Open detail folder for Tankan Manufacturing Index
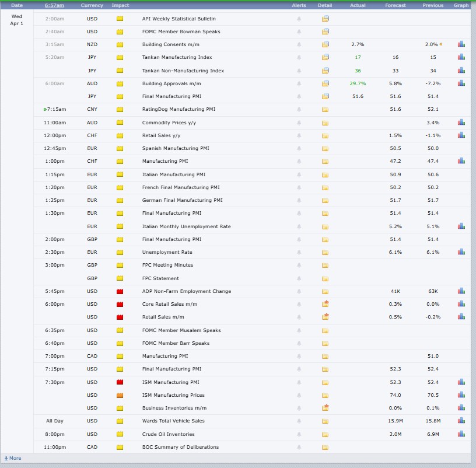This screenshot has height=468, width=476. (x=325, y=57)
